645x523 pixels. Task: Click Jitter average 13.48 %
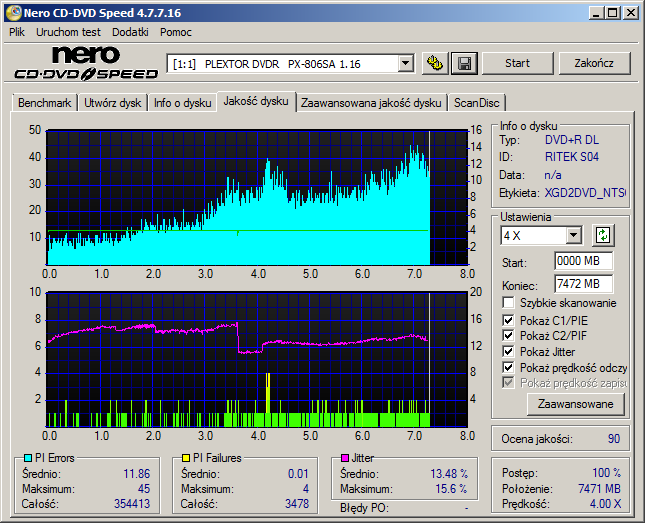pyautogui.click(x=449, y=474)
